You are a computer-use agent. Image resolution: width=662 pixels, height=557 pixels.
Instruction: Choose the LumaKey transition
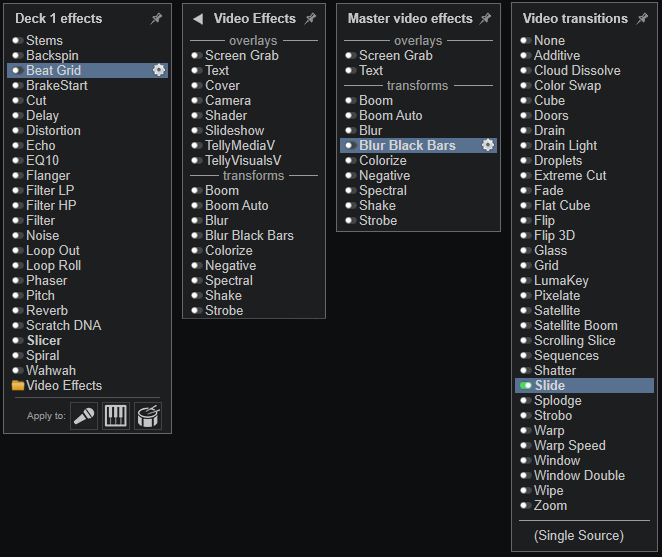click(561, 280)
